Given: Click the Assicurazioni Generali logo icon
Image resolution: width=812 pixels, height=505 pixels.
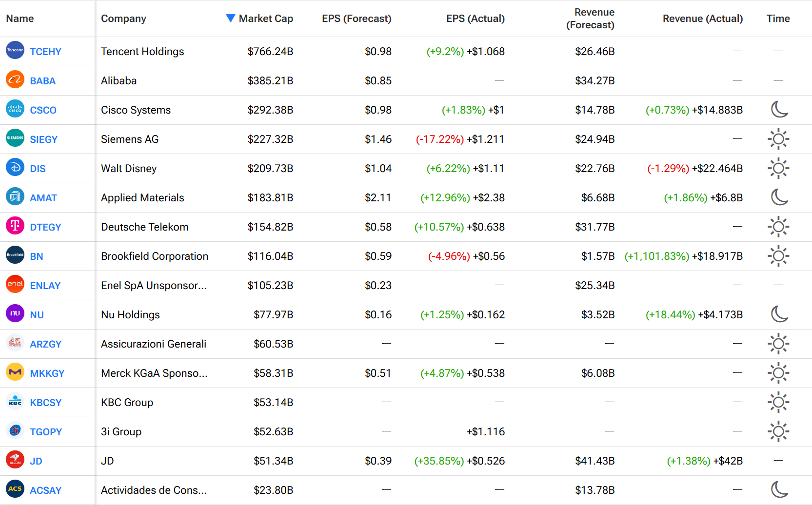Looking at the screenshot, I should 15,343.
